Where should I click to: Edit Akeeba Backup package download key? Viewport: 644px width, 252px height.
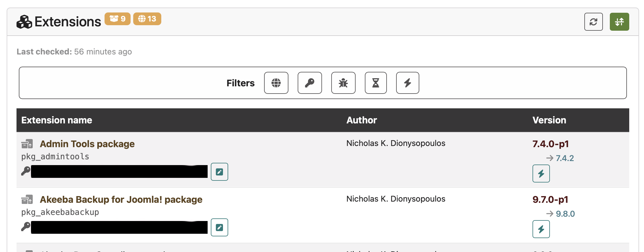(219, 227)
